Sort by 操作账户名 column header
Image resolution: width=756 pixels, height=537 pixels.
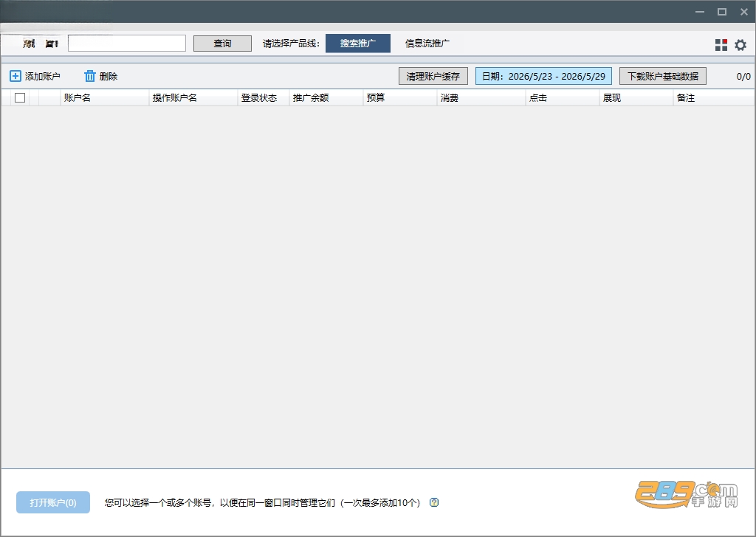click(193, 98)
